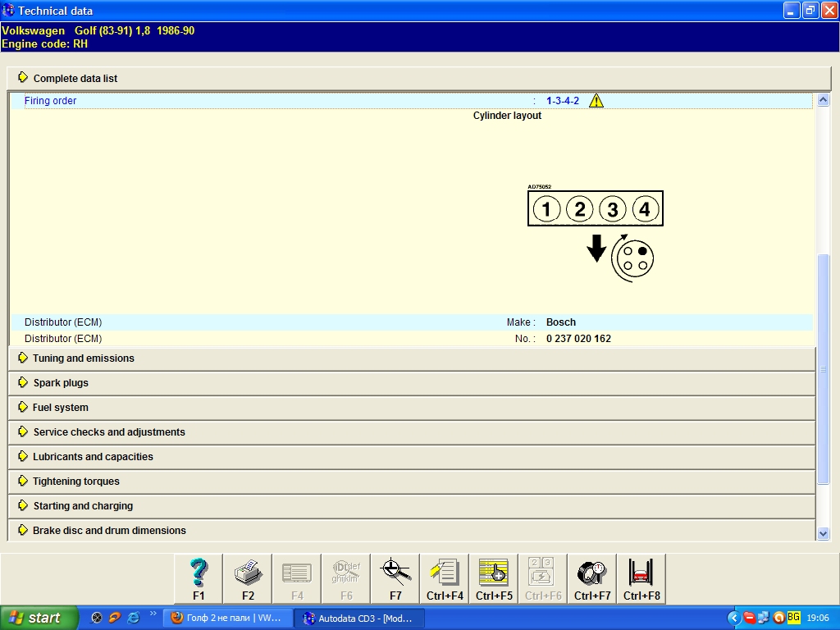The height and width of the screenshot is (630, 840).
Task: Print the data using the F2 printer icon
Action: pos(248,578)
